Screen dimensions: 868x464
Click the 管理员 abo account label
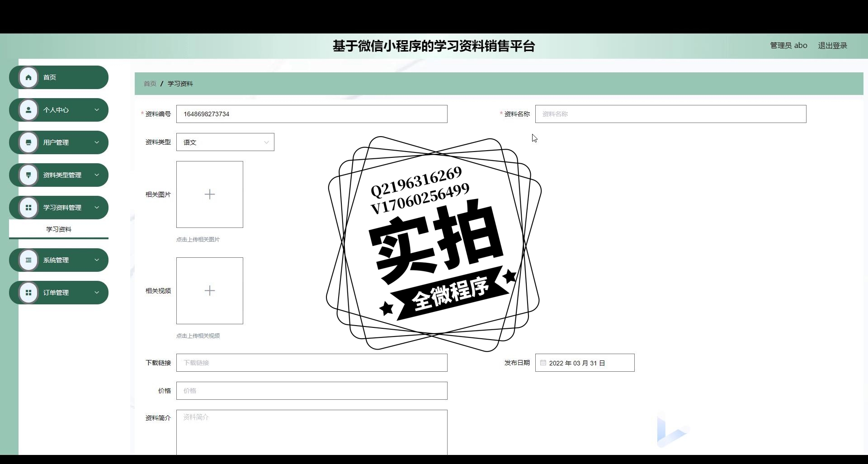(x=788, y=46)
